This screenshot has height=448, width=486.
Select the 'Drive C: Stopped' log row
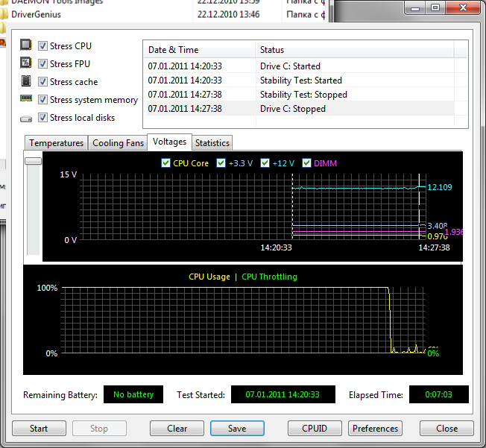299,109
